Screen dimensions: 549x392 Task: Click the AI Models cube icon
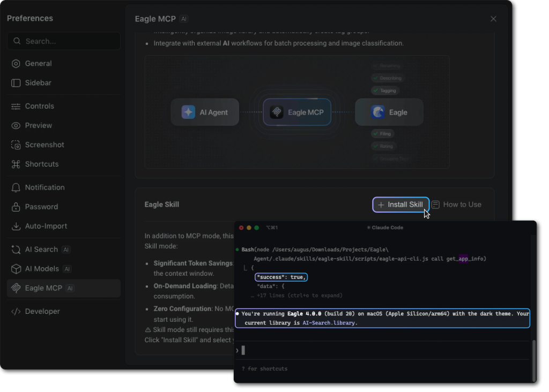click(16, 269)
